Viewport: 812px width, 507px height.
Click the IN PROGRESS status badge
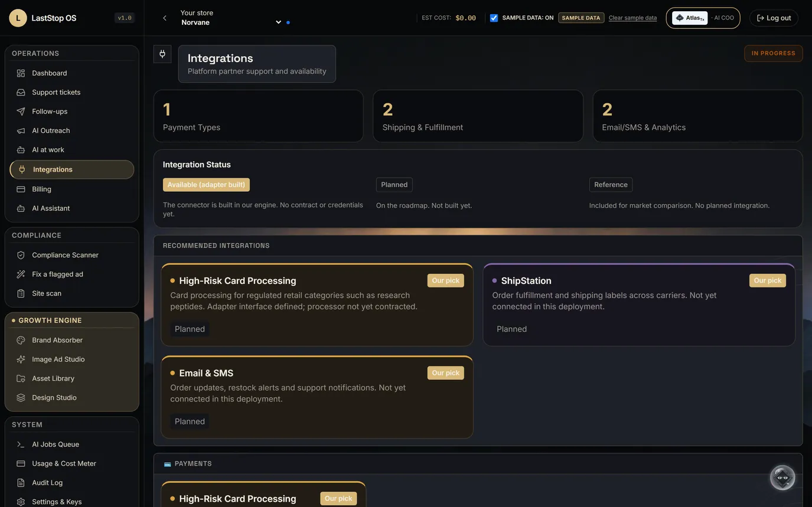tap(774, 53)
